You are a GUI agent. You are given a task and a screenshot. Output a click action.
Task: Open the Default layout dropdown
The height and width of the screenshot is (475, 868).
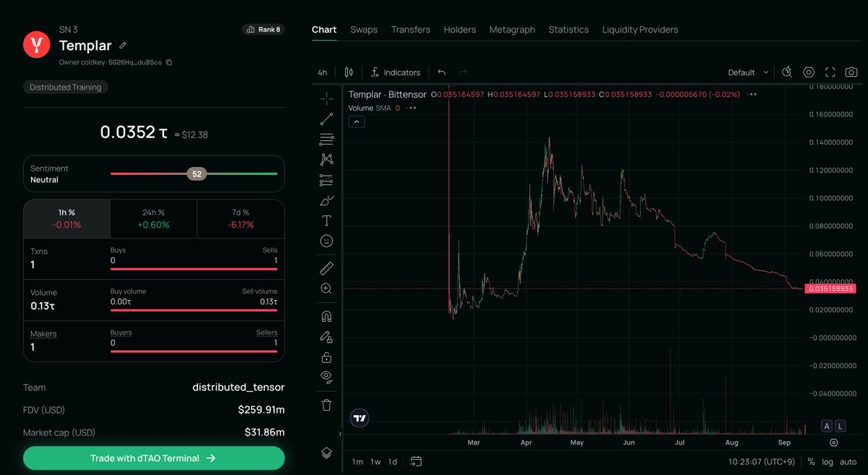pos(748,72)
